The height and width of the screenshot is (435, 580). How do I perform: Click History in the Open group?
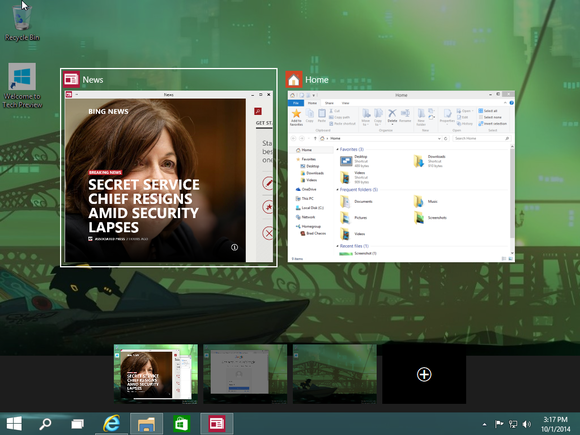click(465, 124)
